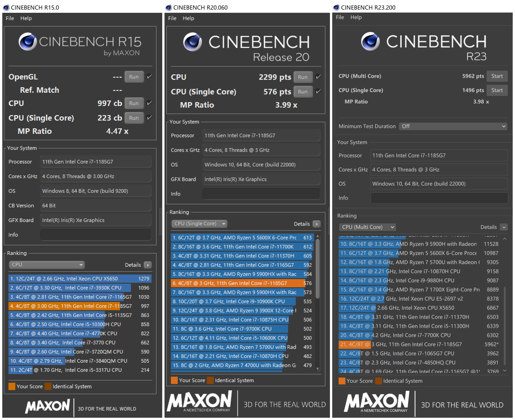Open Help menu in Cinebench R20

(x=188, y=18)
